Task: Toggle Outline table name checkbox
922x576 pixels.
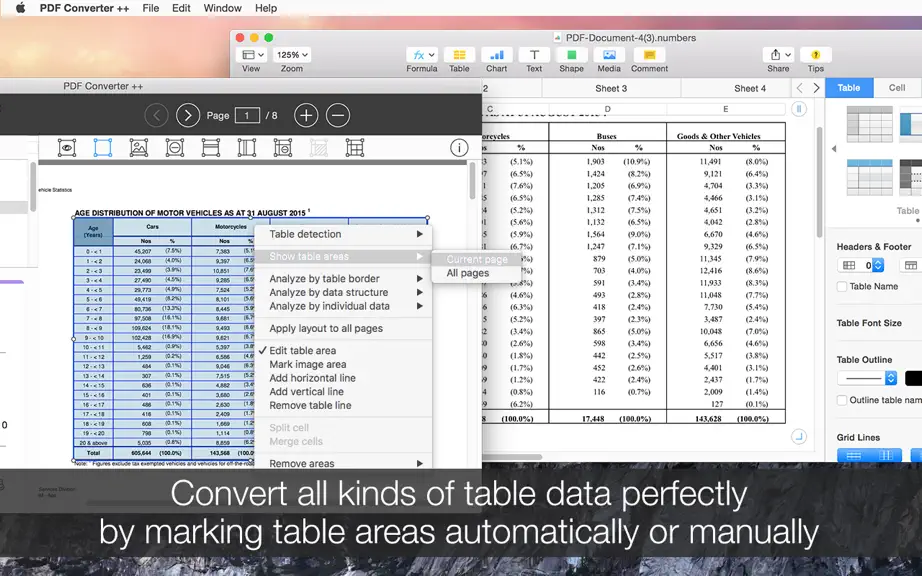Action: point(842,400)
